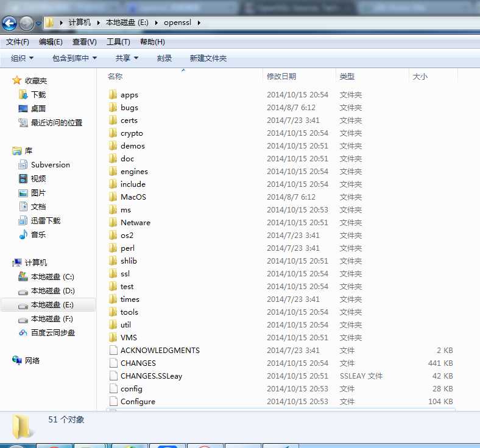Open 视频 library in sidebar
Viewport: 480px width, 448px height.
(x=32, y=178)
